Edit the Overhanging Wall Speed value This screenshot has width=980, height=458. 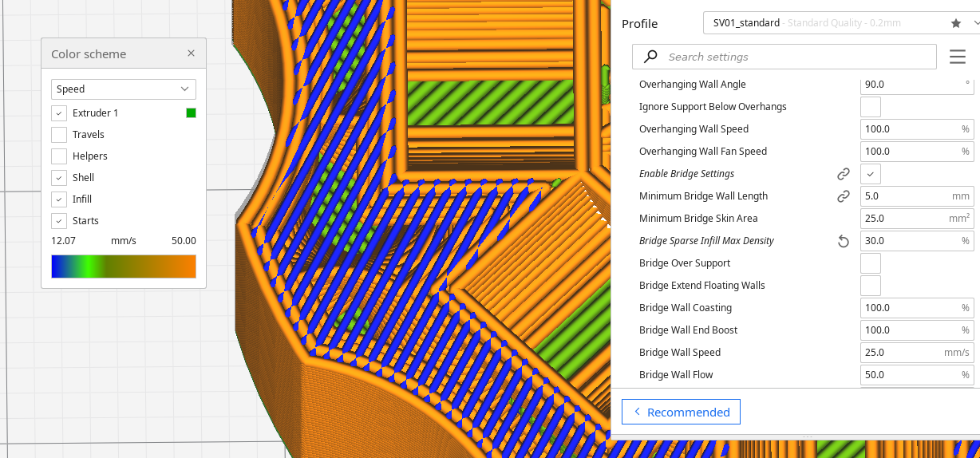point(917,129)
